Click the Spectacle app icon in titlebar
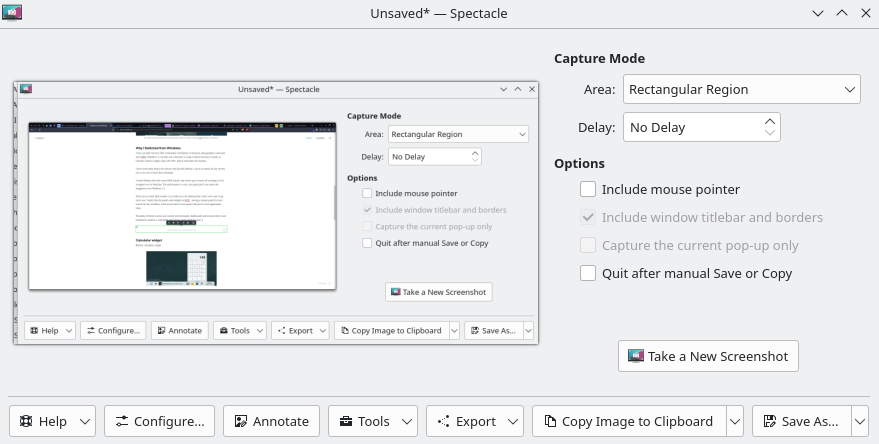The height and width of the screenshot is (444, 879). point(14,13)
